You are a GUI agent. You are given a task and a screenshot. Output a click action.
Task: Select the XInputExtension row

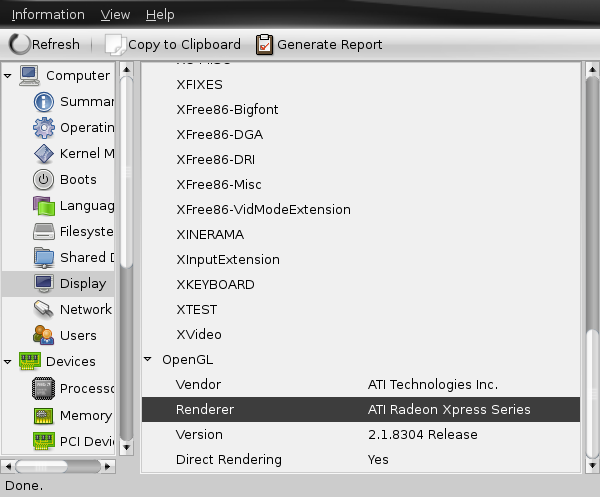(361, 259)
